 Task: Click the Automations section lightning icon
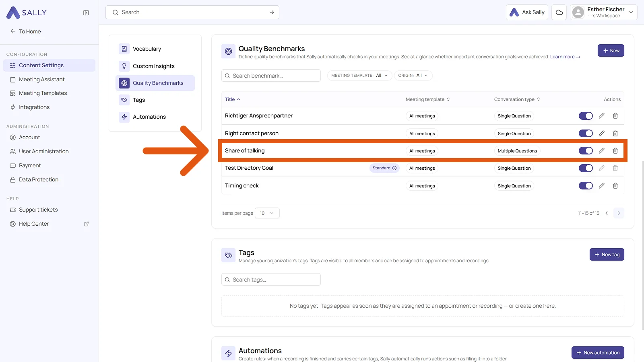point(228,353)
